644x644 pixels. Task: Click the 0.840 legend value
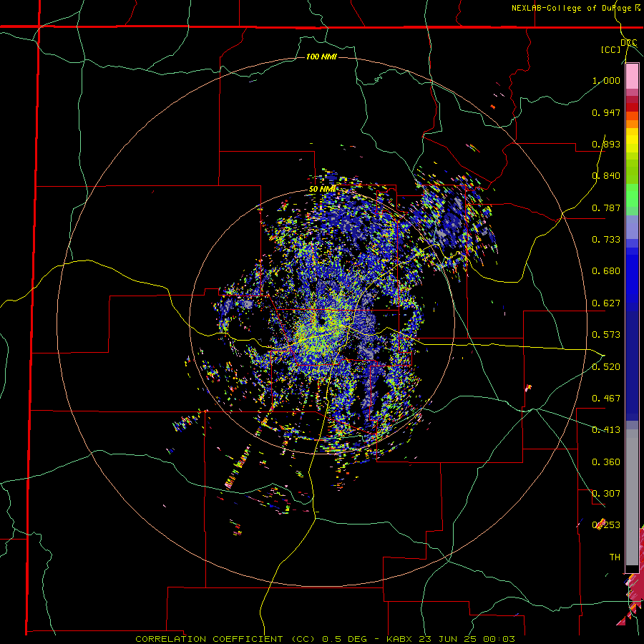(x=606, y=176)
